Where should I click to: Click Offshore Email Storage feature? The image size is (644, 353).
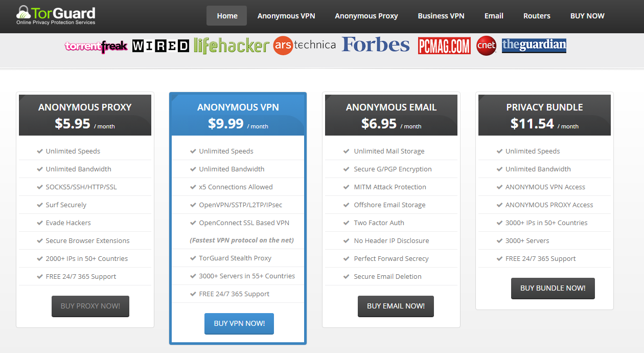click(x=389, y=205)
